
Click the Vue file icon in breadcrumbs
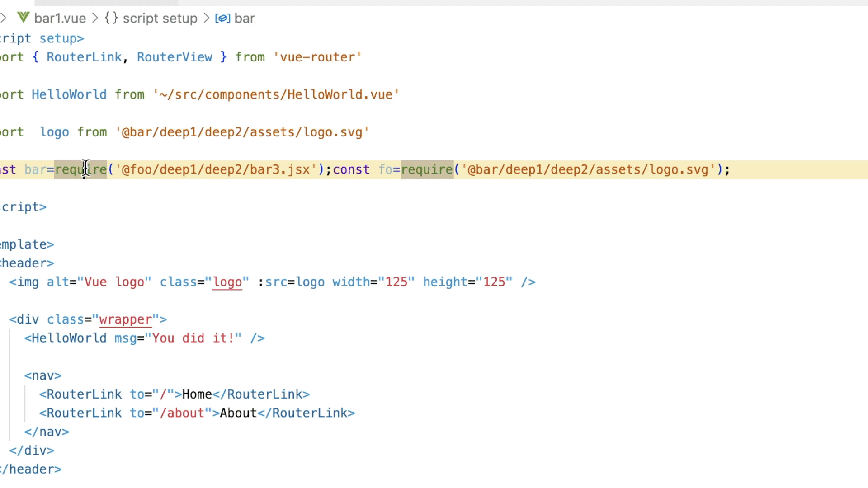tap(23, 18)
